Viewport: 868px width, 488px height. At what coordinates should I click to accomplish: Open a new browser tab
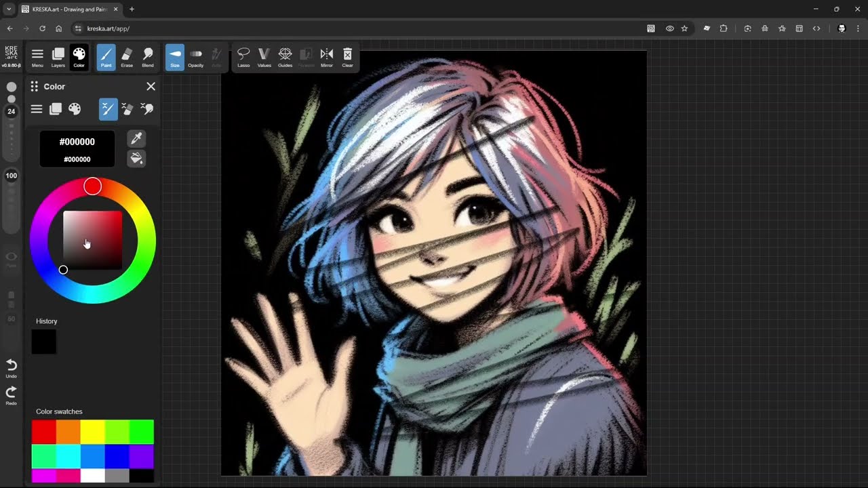click(132, 9)
